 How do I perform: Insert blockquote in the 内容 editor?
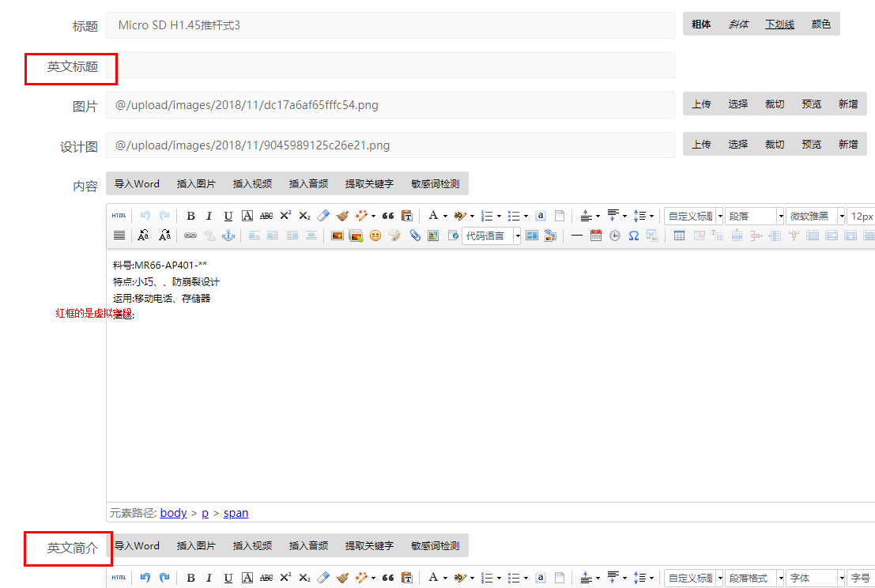click(388, 215)
